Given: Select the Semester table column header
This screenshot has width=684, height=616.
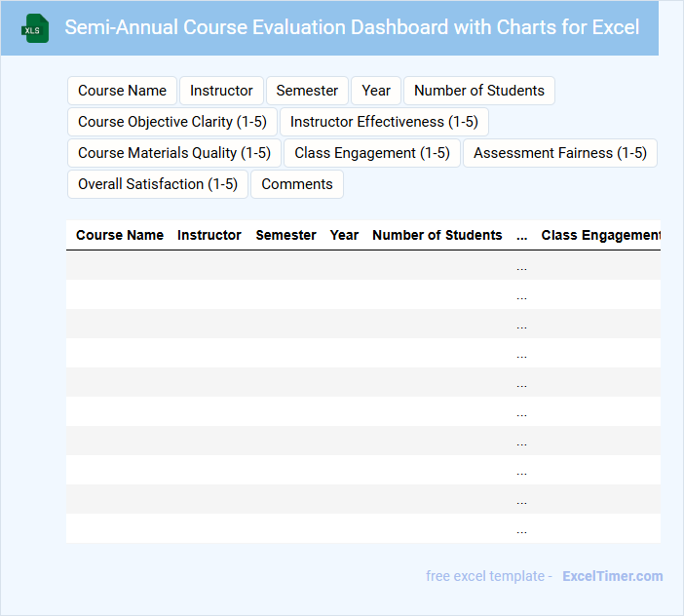Looking at the screenshot, I should tap(285, 235).
